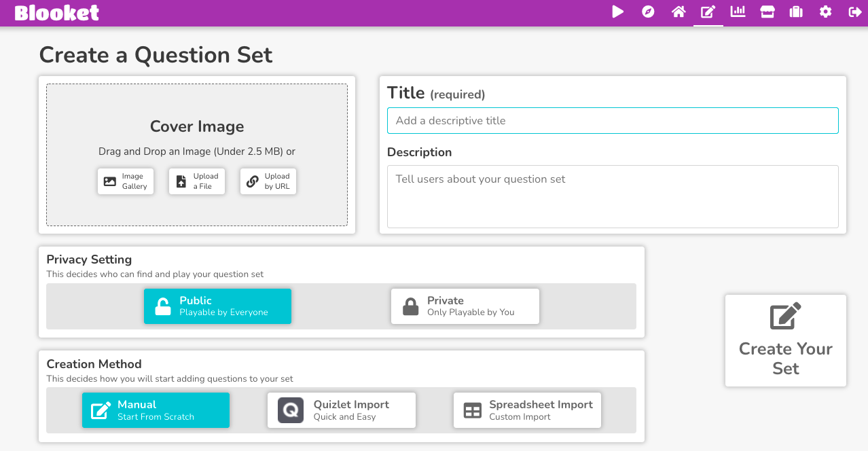Click Upload a File button
The width and height of the screenshot is (868, 451).
(197, 181)
